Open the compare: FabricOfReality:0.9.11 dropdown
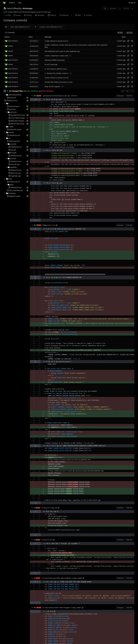 51,27
